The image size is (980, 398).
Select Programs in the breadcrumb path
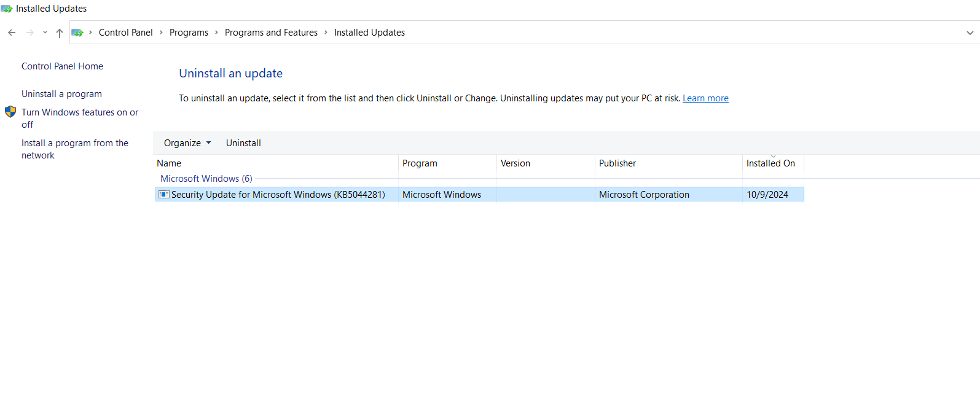tap(189, 33)
